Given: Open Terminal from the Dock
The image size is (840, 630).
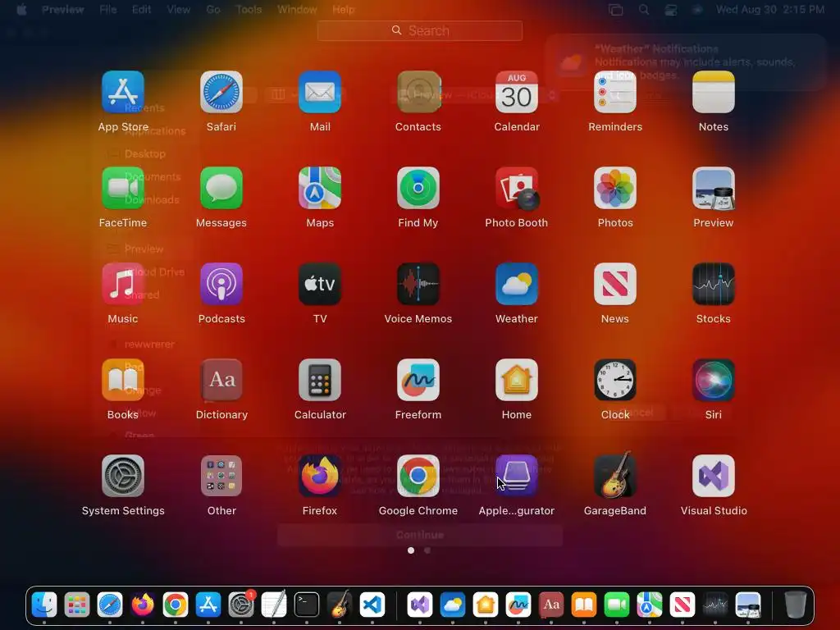Looking at the screenshot, I should point(307,605).
